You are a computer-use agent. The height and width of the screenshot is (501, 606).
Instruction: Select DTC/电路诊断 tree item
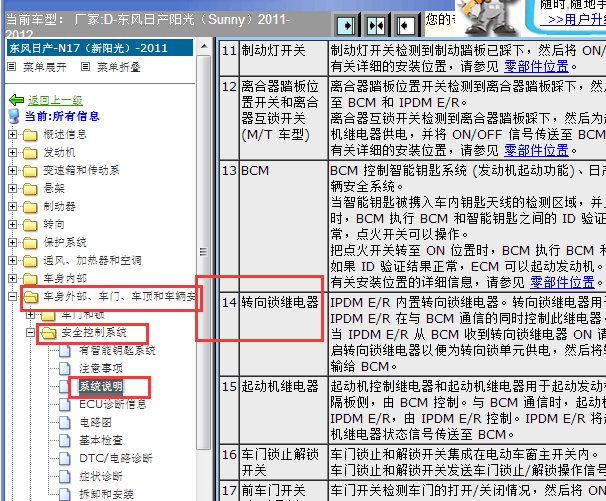click(116, 458)
